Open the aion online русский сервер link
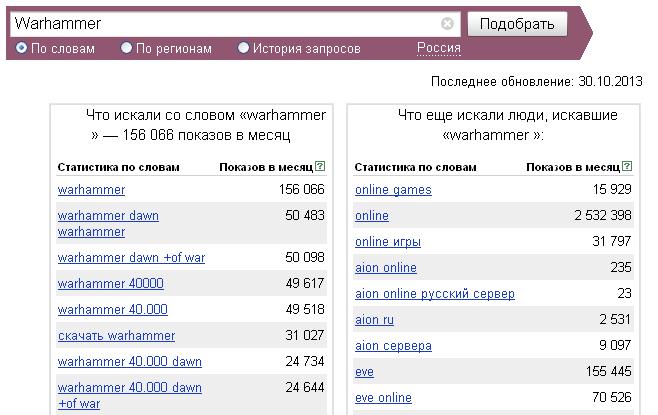The height and width of the screenshot is (415, 658). click(435, 294)
